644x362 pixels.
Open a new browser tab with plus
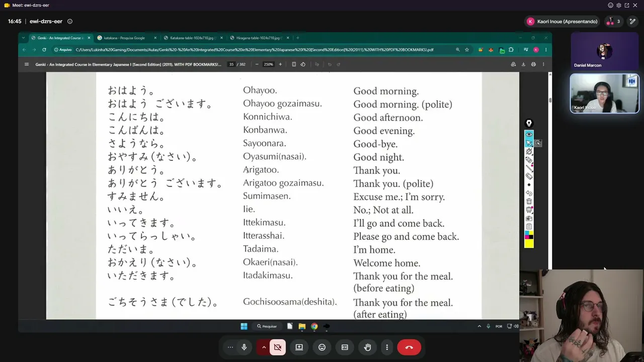[298, 38]
